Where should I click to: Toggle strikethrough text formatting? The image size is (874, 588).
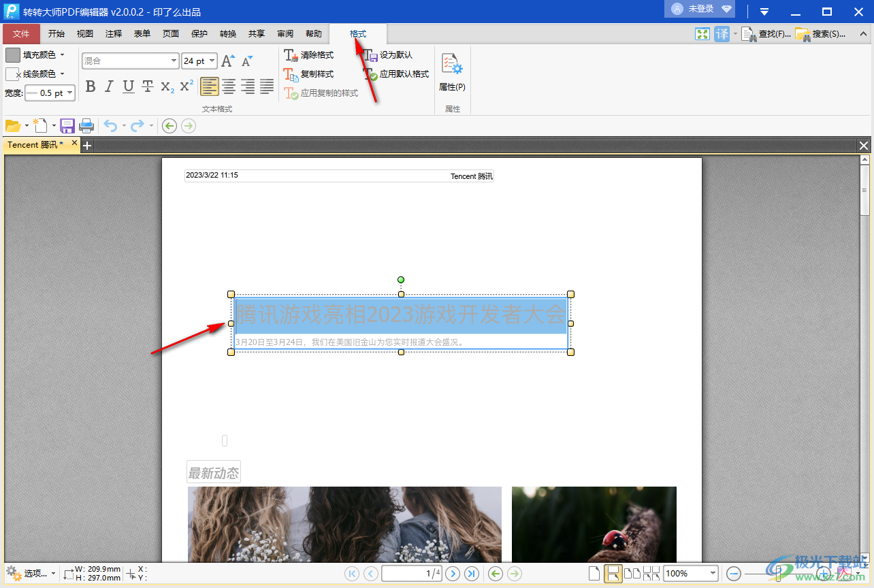(x=147, y=86)
